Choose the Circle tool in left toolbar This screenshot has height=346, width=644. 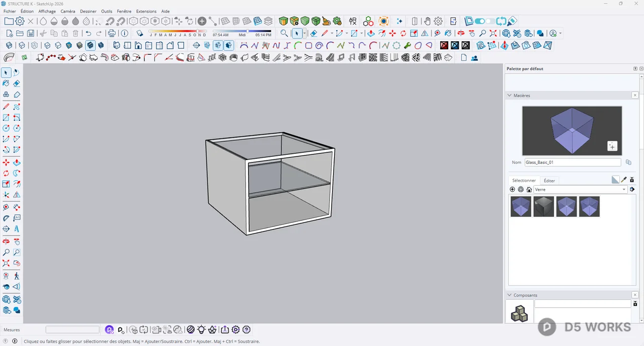pos(6,128)
